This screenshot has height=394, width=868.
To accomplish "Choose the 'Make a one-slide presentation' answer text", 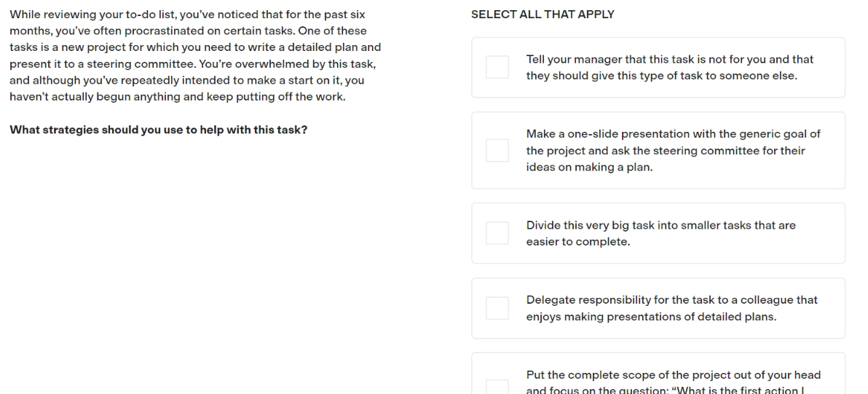I will pyautogui.click(x=673, y=151).
